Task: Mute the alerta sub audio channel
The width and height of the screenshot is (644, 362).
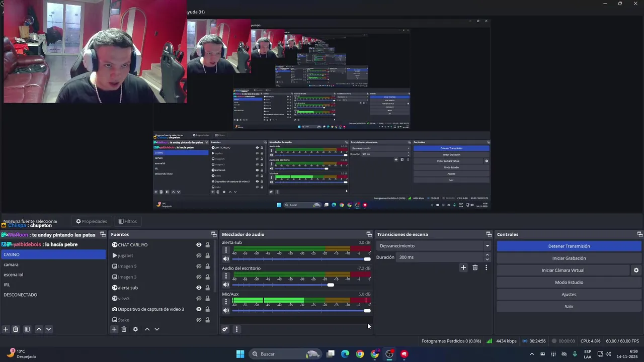Action: click(226, 259)
